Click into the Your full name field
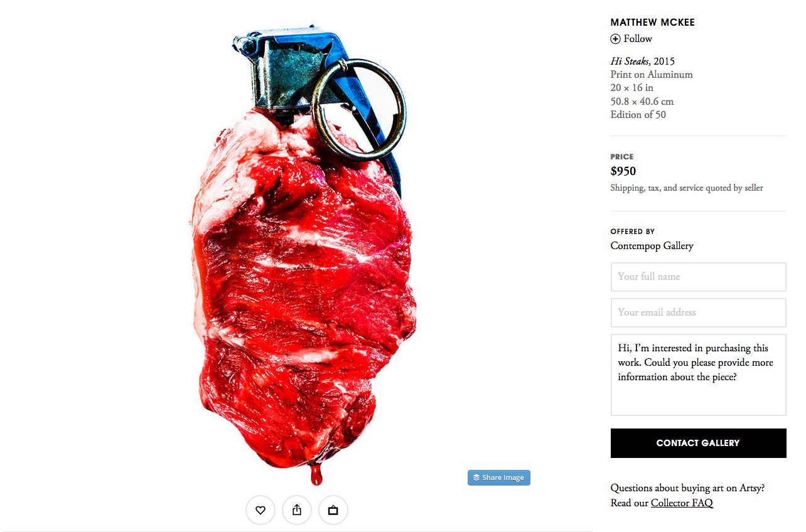806x532 pixels. (x=699, y=277)
